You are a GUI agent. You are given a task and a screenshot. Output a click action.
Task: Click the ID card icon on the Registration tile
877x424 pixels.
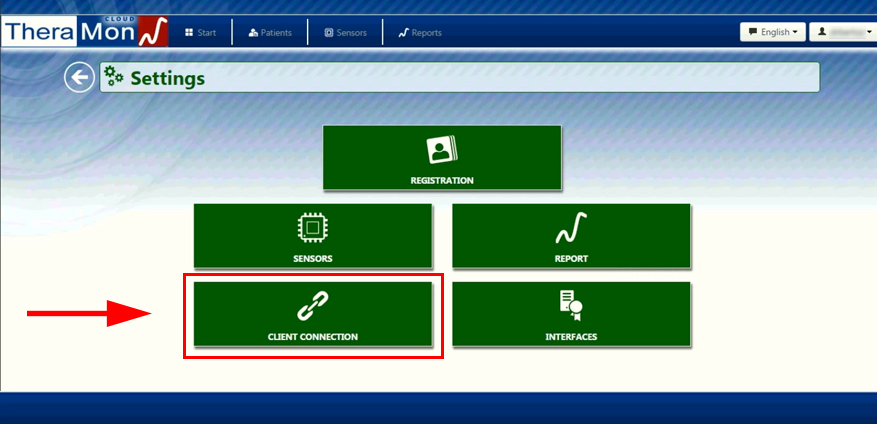pos(441,149)
